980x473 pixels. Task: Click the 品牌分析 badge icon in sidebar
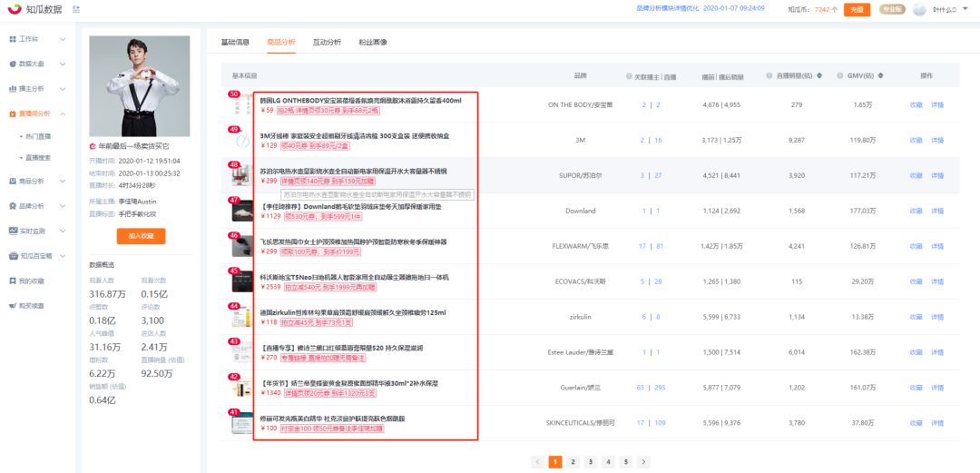click(x=13, y=206)
